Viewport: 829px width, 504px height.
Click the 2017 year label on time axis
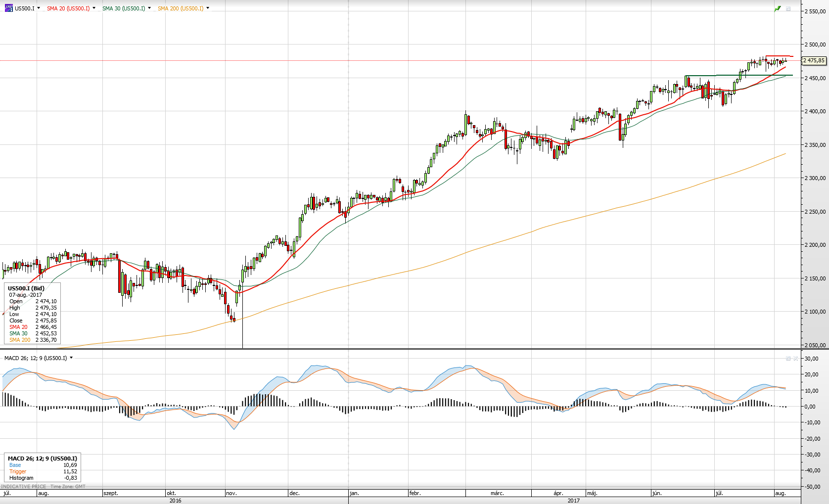(x=574, y=501)
